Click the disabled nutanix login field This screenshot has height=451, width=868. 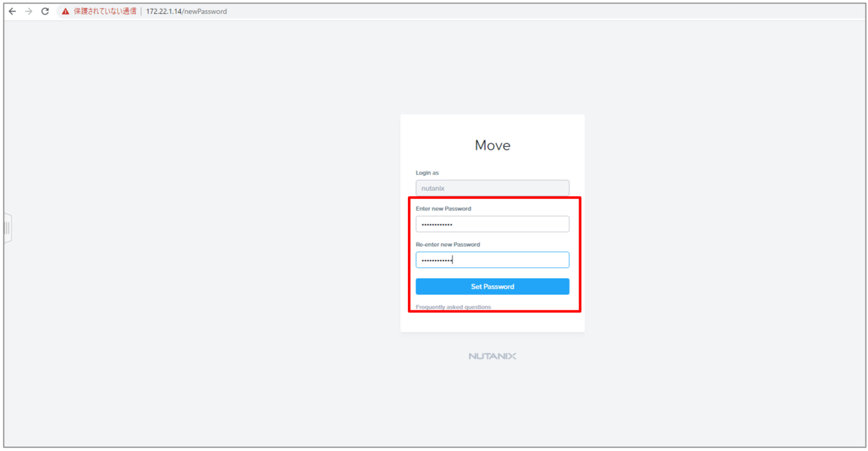pyautogui.click(x=493, y=187)
